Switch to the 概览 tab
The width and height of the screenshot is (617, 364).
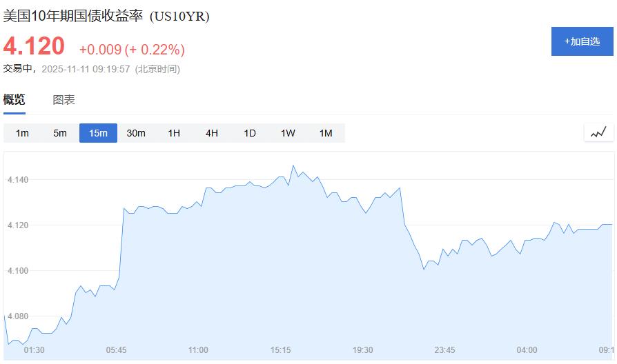[14, 100]
